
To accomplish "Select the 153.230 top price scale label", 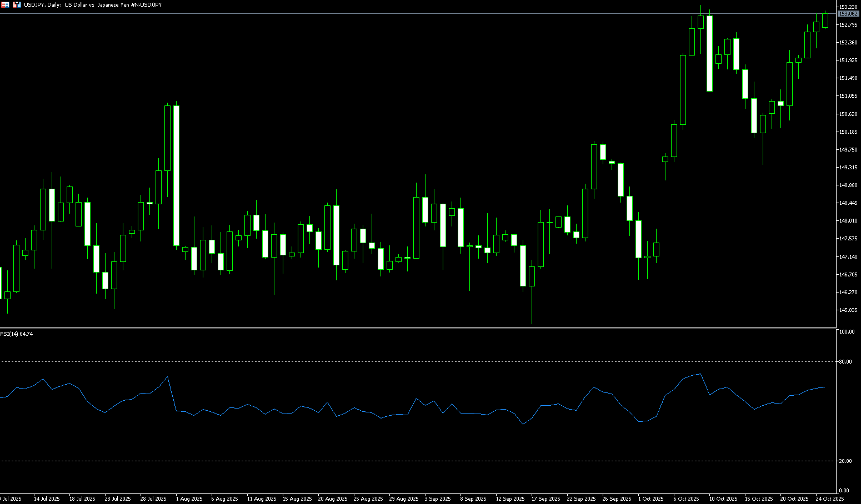I will [848, 7].
